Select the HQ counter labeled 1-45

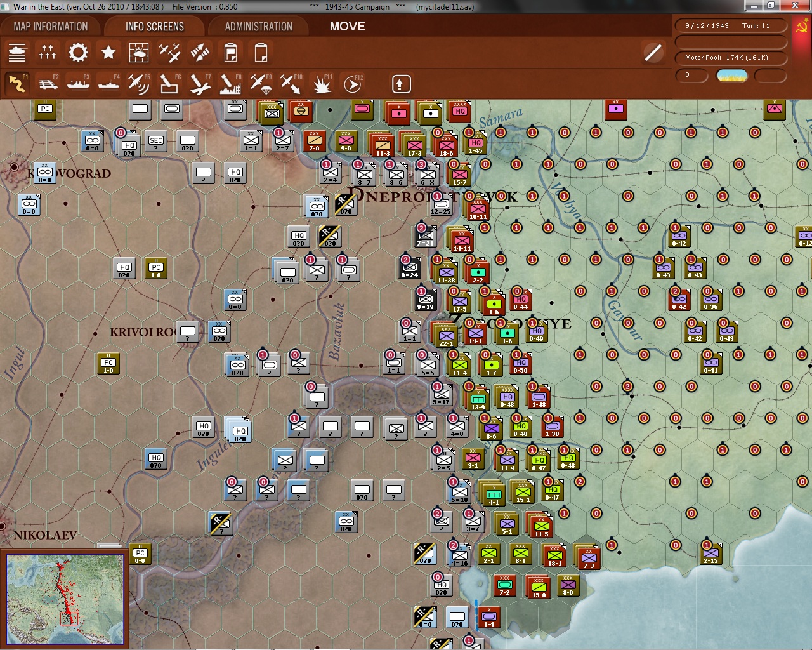[476, 143]
